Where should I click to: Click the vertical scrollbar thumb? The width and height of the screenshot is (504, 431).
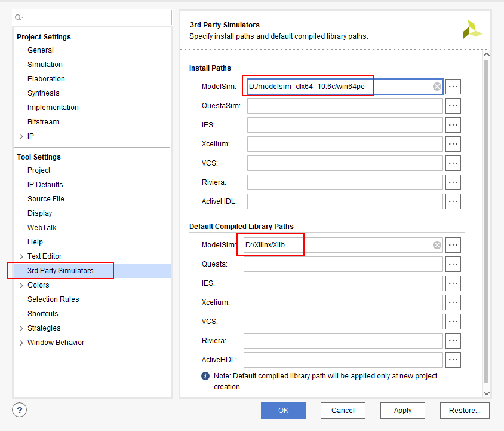[x=486, y=221]
